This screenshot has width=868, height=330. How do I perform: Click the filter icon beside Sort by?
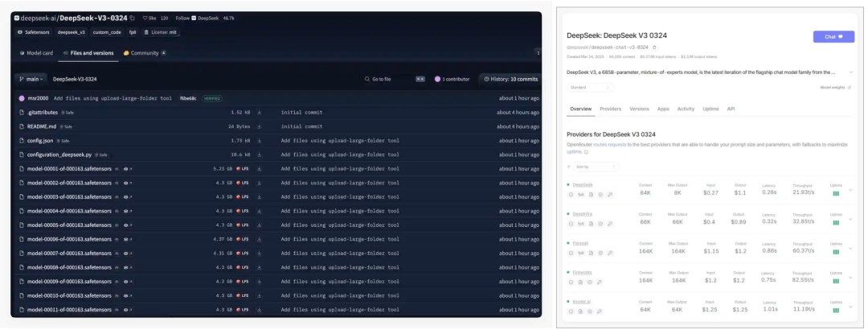pos(568,167)
